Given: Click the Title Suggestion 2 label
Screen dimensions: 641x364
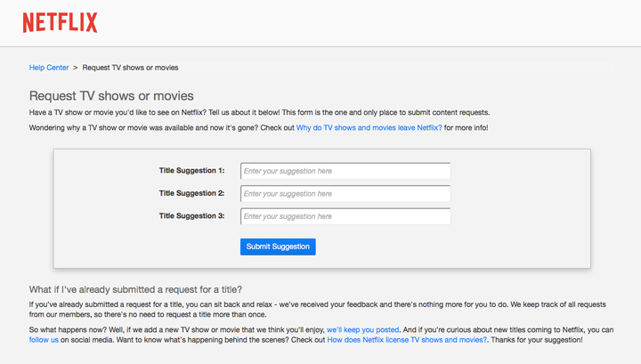Looking at the screenshot, I should 191,193.
